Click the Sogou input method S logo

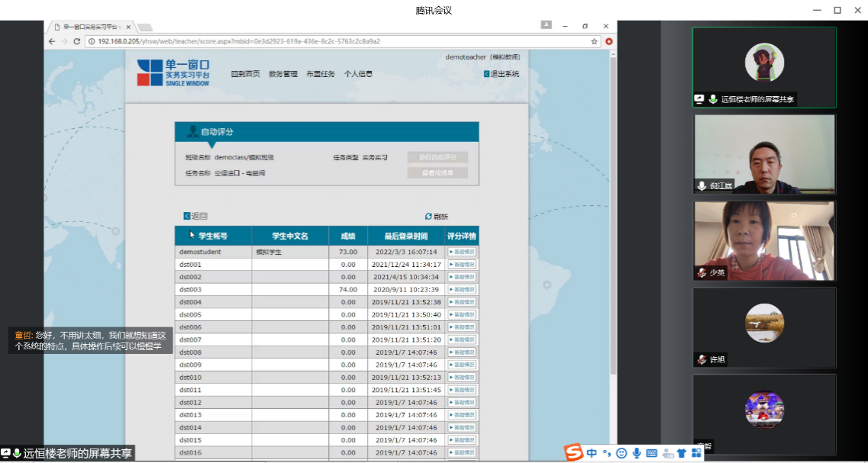pos(573,453)
